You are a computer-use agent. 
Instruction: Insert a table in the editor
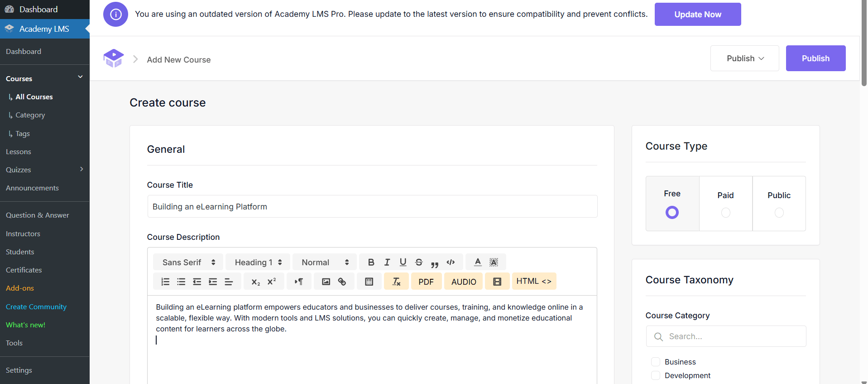369,282
